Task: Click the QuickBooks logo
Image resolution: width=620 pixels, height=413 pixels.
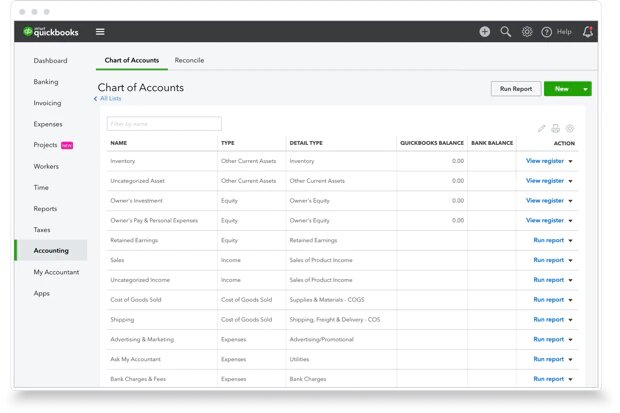Action: 51,32
